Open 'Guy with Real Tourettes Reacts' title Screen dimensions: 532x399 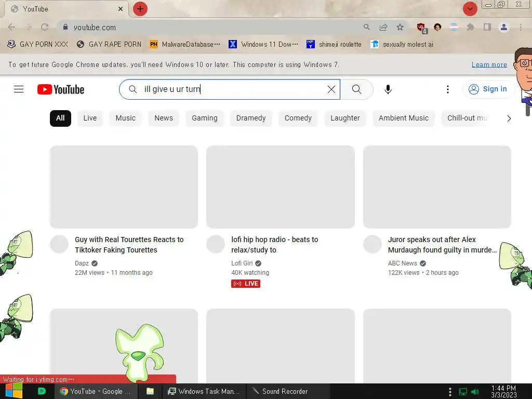[129, 245]
